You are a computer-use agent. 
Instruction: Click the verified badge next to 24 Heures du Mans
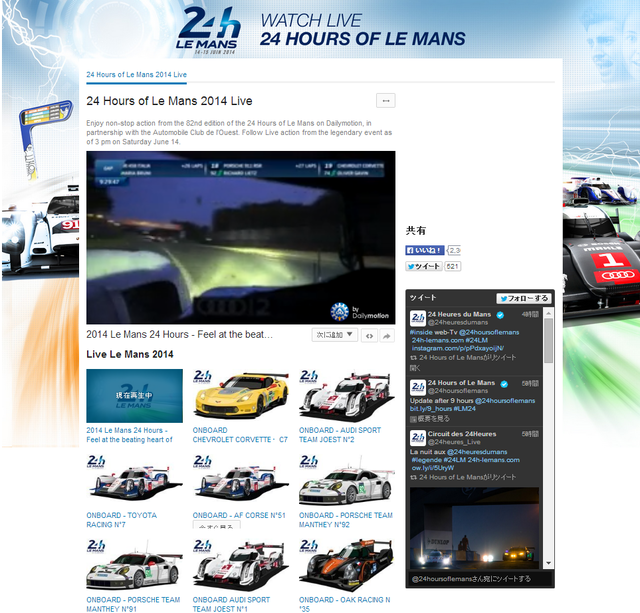click(x=500, y=315)
